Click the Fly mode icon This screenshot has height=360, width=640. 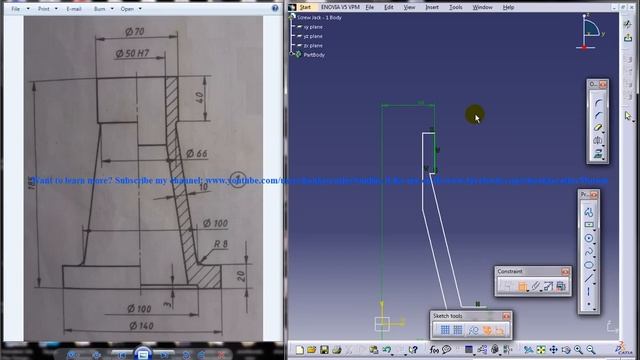coord(529,350)
